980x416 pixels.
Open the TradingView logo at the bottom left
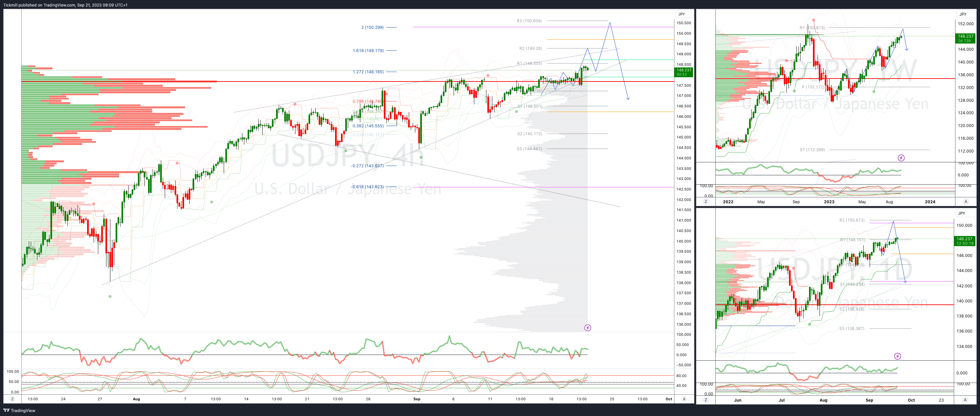tap(19, 410)
